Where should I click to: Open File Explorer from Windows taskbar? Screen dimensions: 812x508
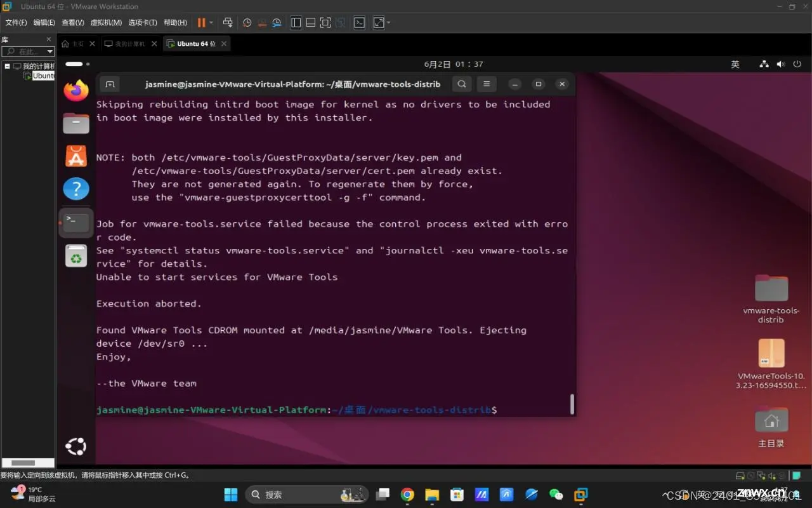coord(432,494)
